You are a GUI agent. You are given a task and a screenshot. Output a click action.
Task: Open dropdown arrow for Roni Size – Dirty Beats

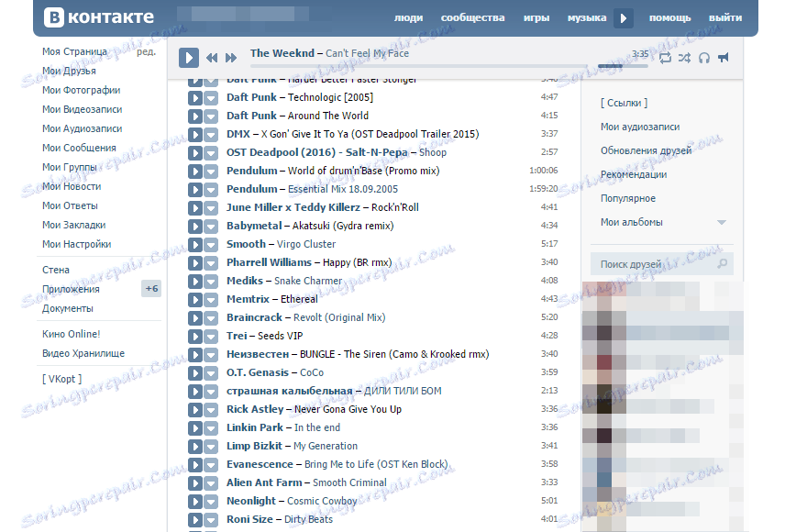pos(211,520)
